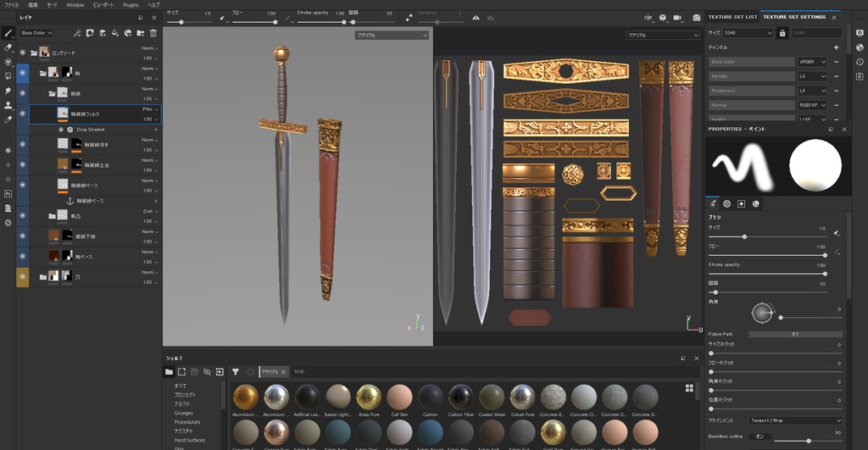Open the stencil tab in Properties
The image size is (868, 450).
(741, 203)
